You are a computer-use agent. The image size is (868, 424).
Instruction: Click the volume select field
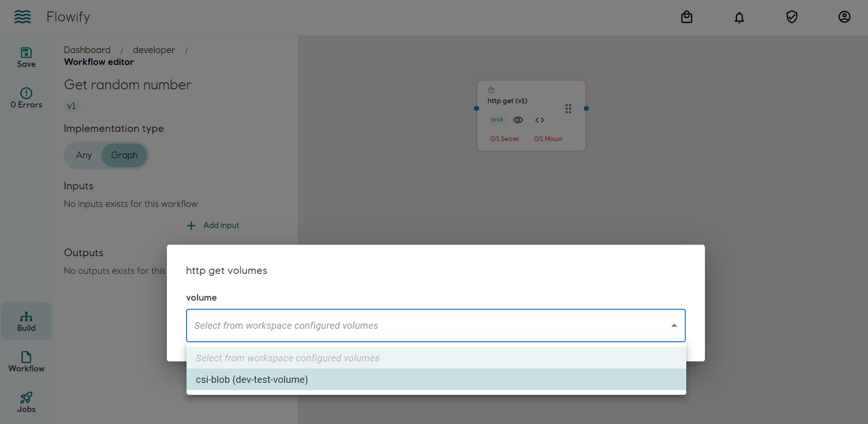pos(436,326)
